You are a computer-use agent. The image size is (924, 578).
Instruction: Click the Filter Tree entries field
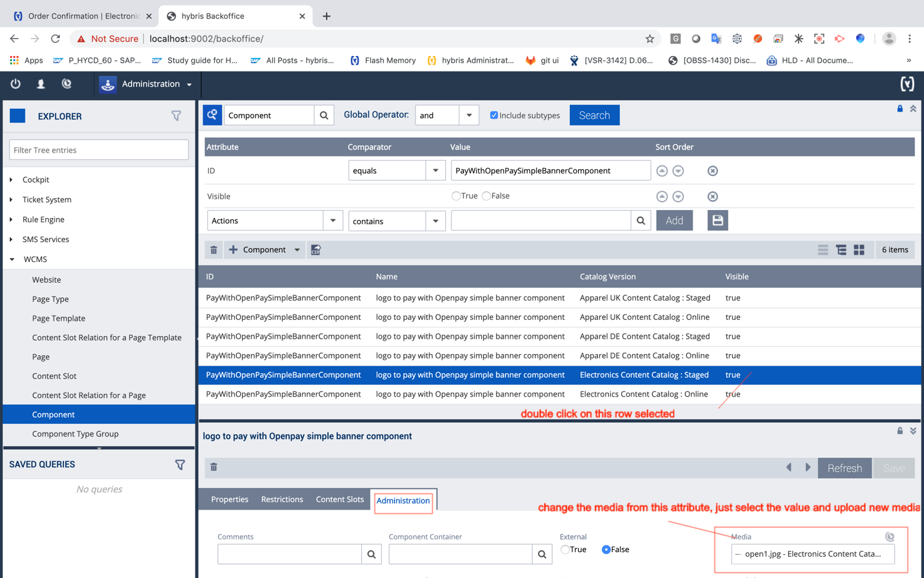99,150
